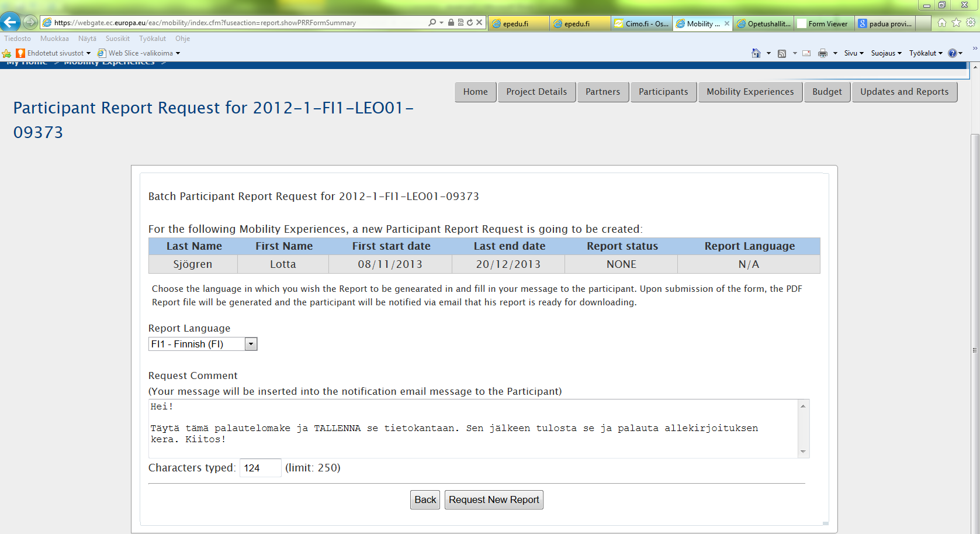This screenshot has width=980, height=534.
Task: Switch to the second epedu.fi tab
Action: click(x=580, y=23)
